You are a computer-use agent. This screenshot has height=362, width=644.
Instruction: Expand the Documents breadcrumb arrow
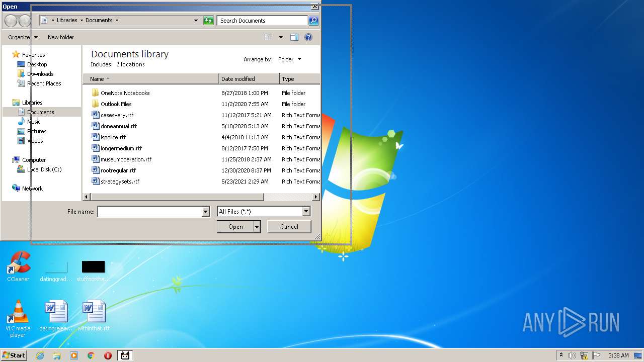117,21
